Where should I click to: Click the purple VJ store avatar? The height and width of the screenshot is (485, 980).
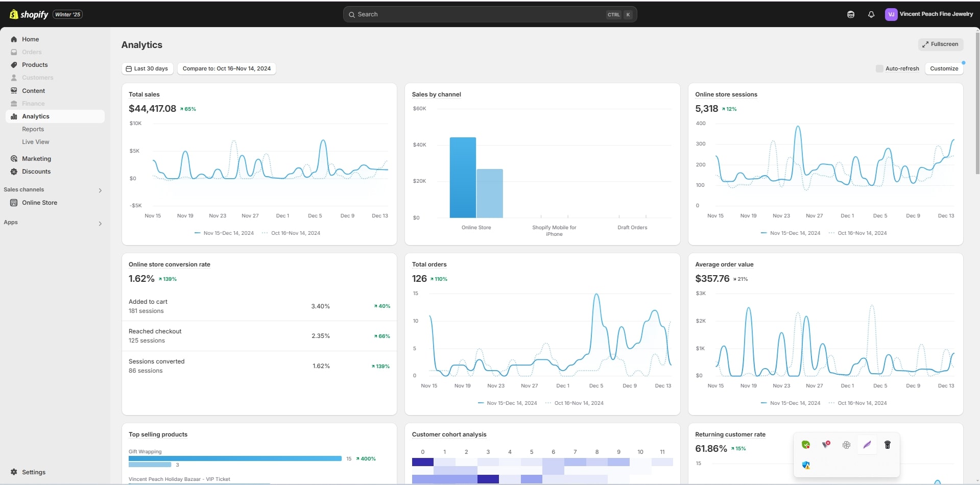(x=891, y=14)
